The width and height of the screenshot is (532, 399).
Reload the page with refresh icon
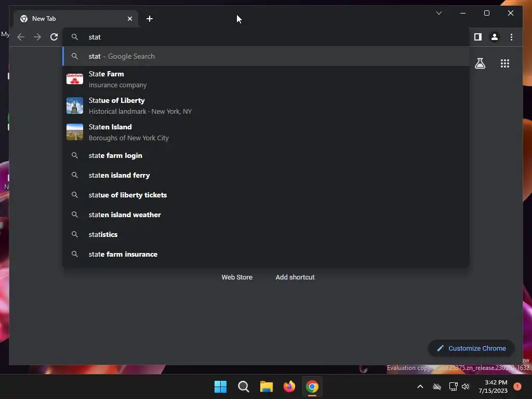[x=54, y=37]
